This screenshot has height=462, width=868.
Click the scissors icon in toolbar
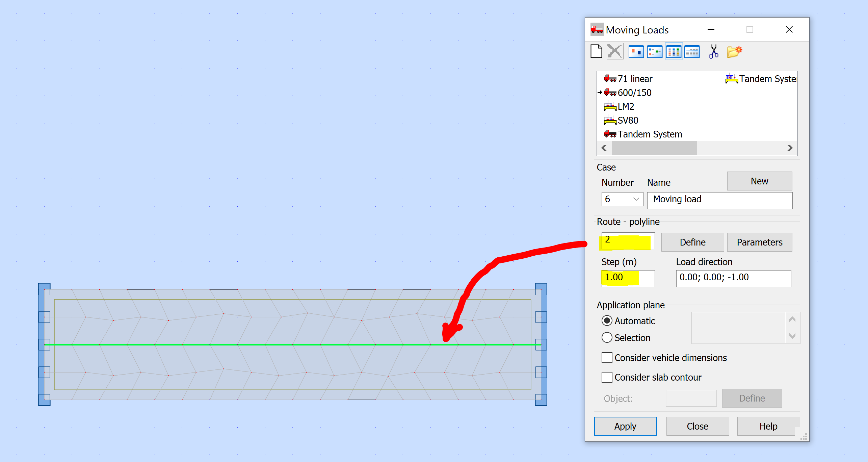point(713,52)
